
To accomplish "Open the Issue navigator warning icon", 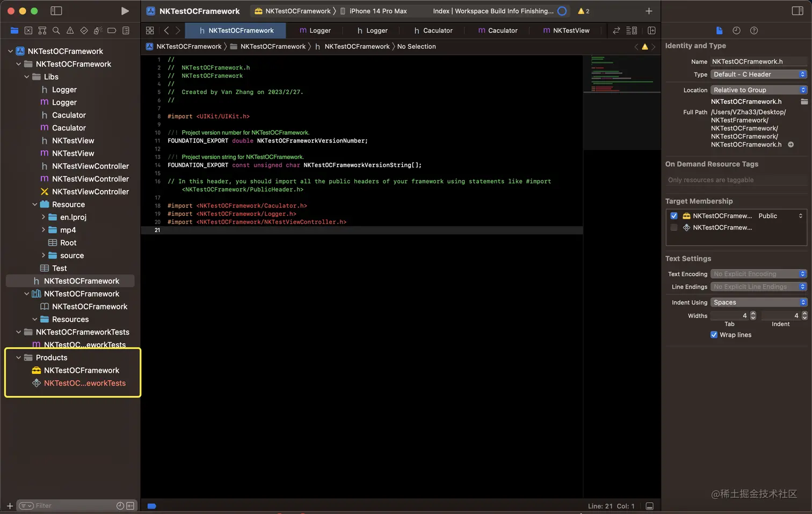I will (70, 31).
